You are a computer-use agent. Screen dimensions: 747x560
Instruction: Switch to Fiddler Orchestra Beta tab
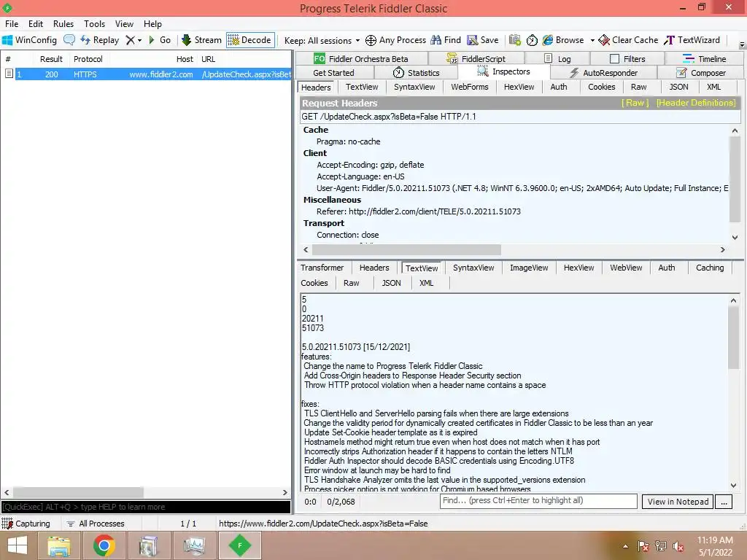(x=360, y=58)
